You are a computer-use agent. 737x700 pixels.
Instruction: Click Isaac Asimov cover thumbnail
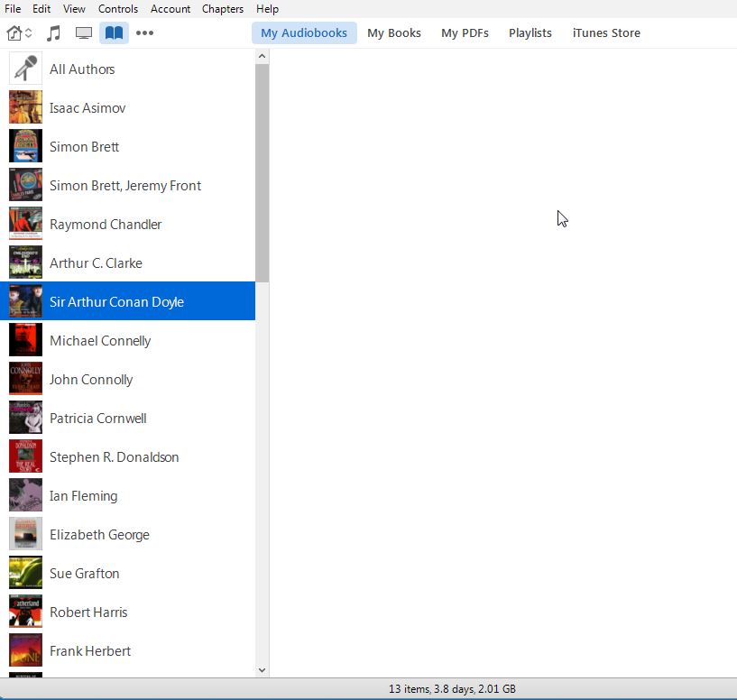(x=25, y=107)
